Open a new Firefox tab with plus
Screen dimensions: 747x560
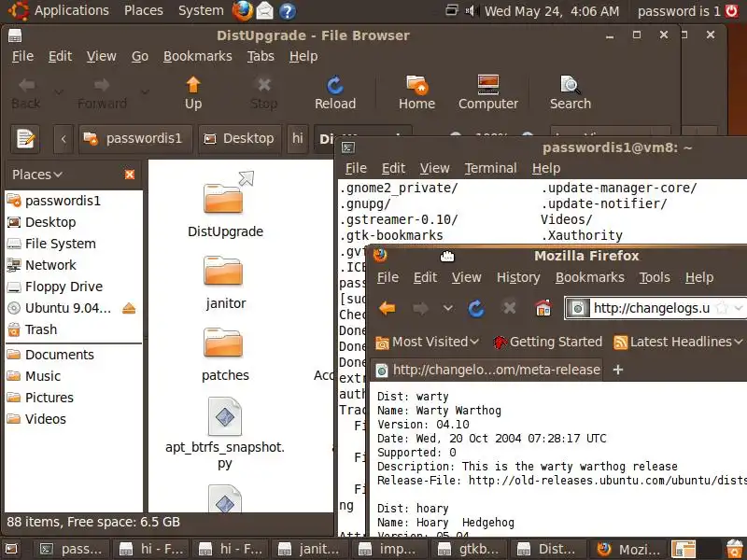tap(618, 370)
